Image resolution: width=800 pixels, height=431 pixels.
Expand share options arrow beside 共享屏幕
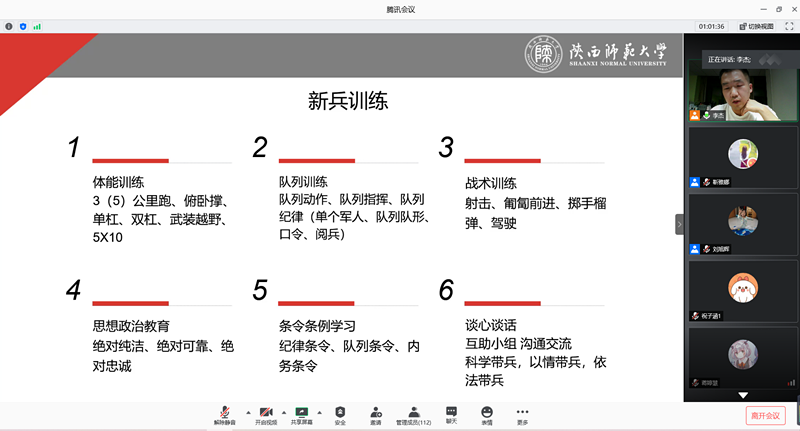320,411
